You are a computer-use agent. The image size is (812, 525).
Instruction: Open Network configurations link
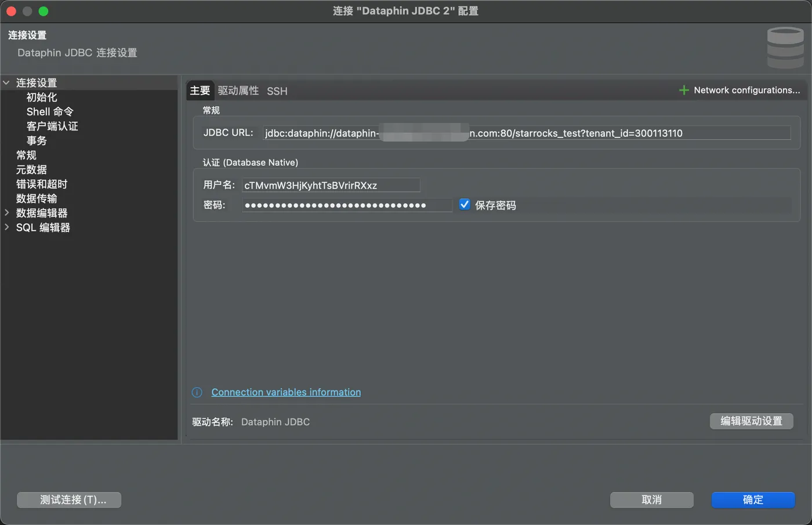click(x=747, y=90)
